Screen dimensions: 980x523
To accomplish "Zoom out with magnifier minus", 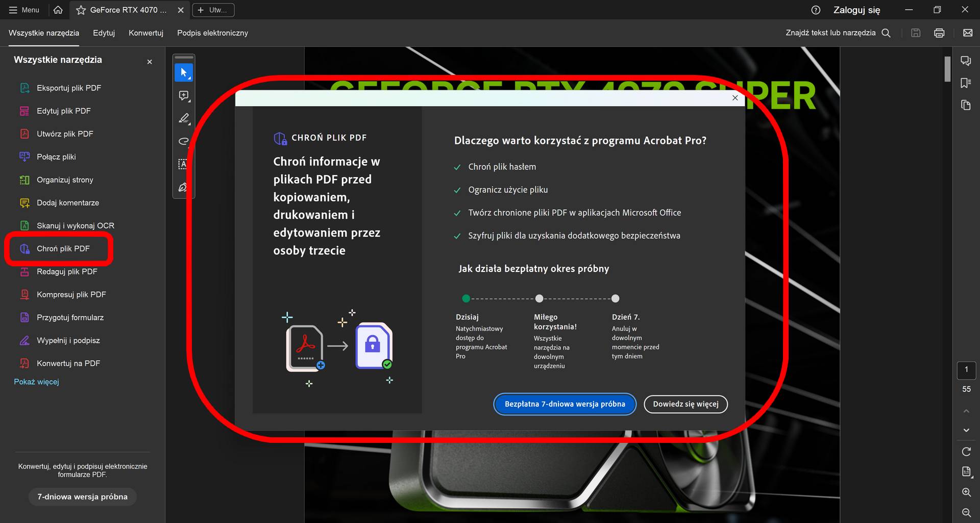I will (x=966, y=512).
